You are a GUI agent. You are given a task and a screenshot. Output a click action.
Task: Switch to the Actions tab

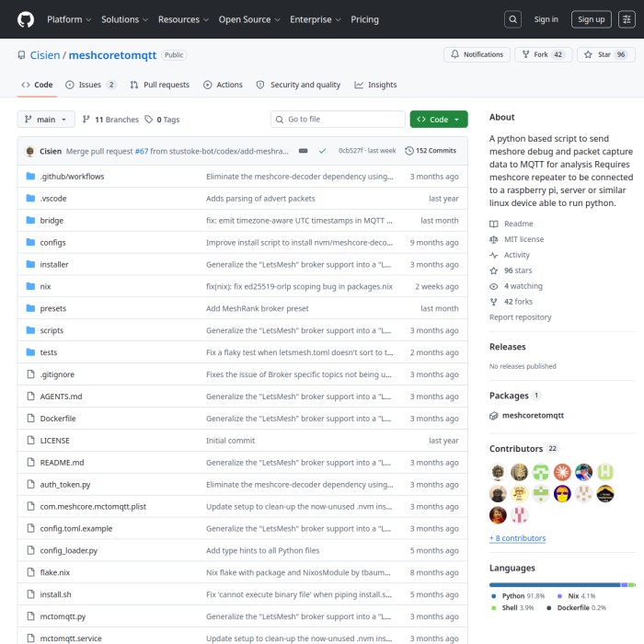pyautogui.click(x=223, y=85)
